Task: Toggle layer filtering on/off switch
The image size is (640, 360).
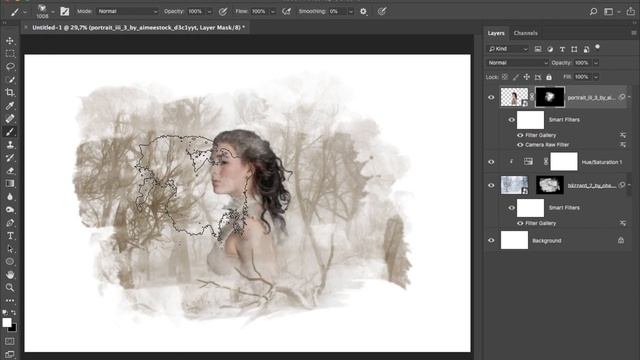Action: (x=598, y=47)
